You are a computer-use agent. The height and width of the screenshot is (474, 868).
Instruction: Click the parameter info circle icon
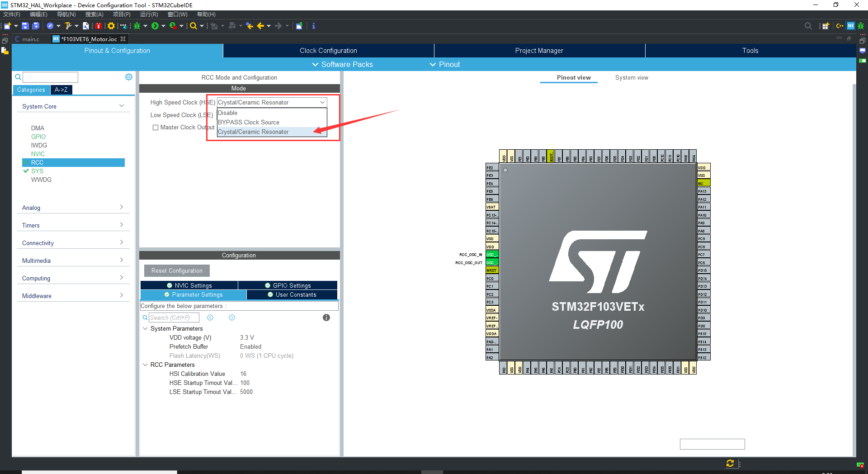326,318
